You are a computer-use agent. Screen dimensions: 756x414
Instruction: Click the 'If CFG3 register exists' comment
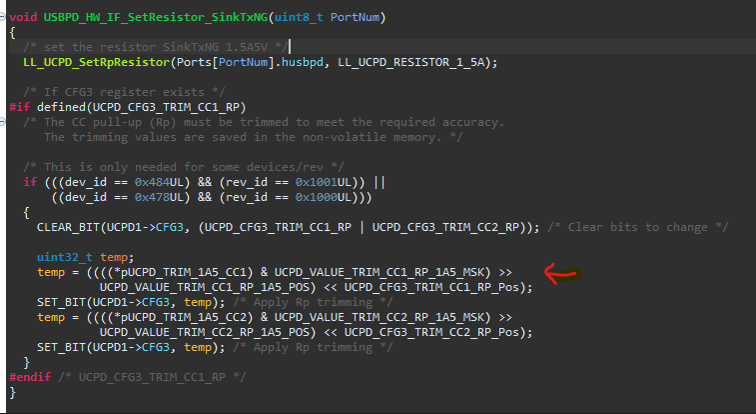[x=124, y=92]
